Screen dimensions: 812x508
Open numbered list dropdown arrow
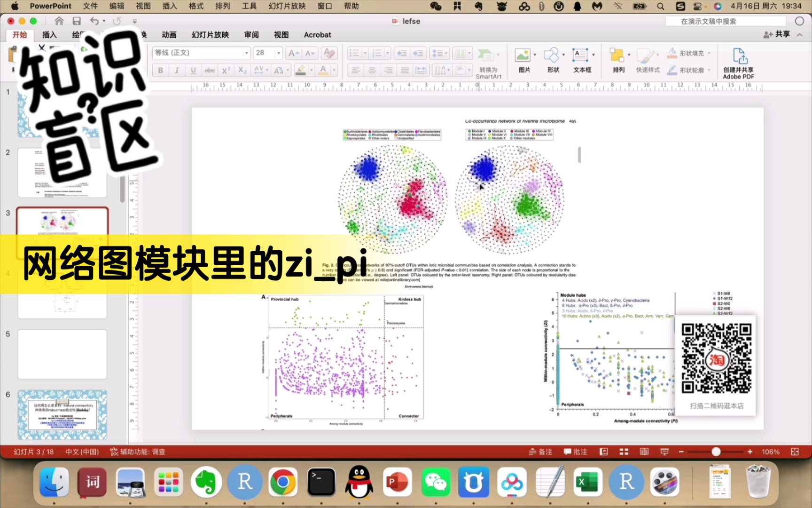pyautogui.click(x=387, y=53)
